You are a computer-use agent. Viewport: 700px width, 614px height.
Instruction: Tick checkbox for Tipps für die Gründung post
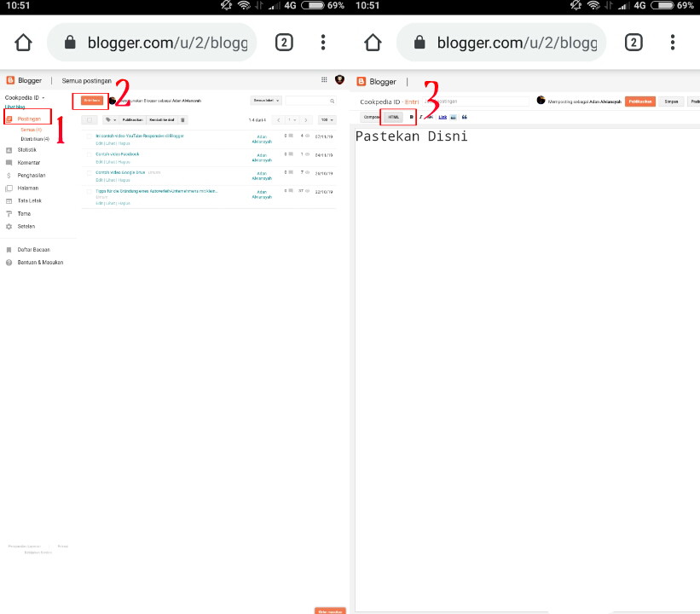(89, 192)
